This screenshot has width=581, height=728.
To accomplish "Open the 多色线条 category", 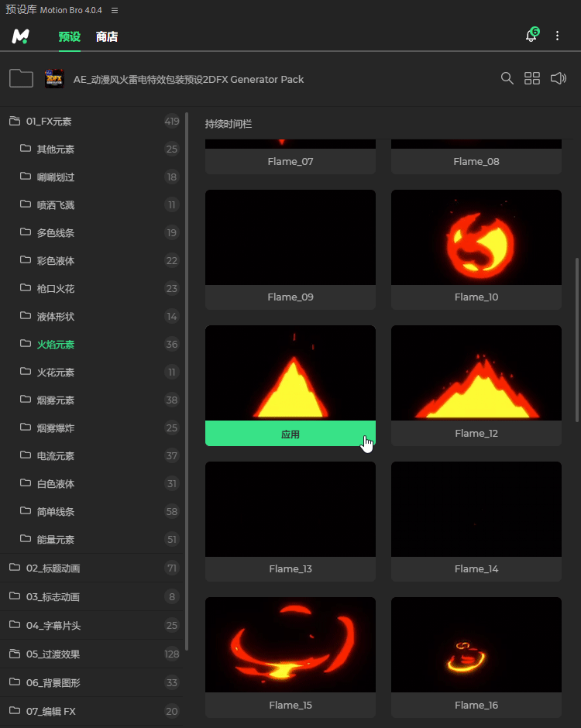I will (93, 232).
